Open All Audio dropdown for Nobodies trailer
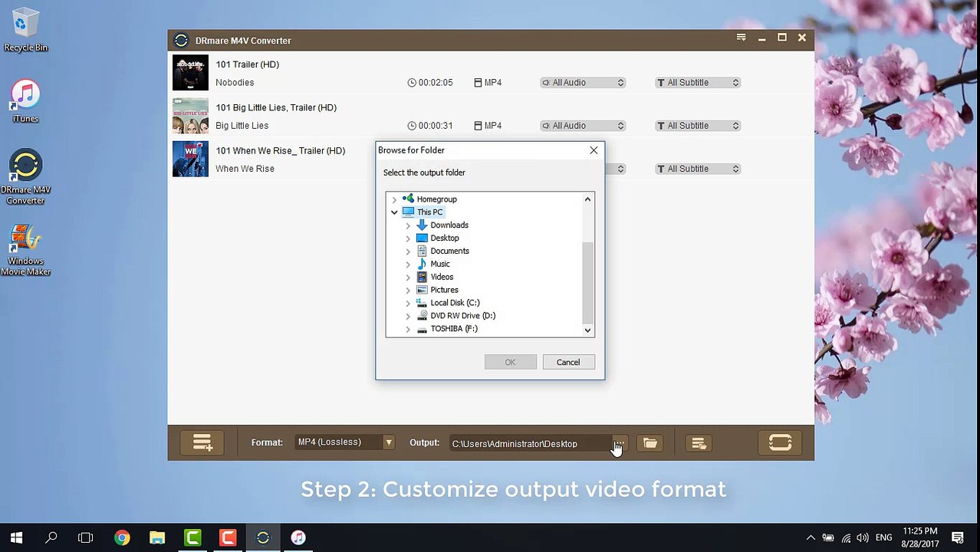The width and height of the screenshot is (980, 552). (x=583, y=82)
